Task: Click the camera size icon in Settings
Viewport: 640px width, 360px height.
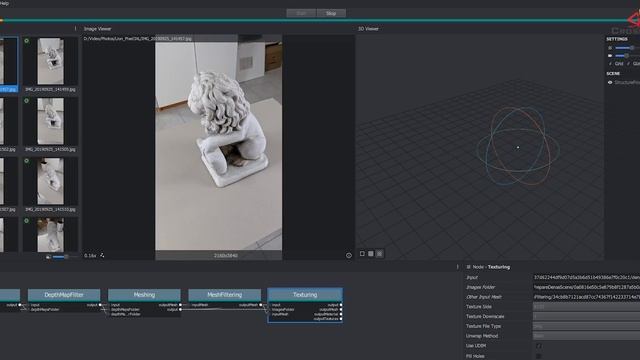Action: 610,56
